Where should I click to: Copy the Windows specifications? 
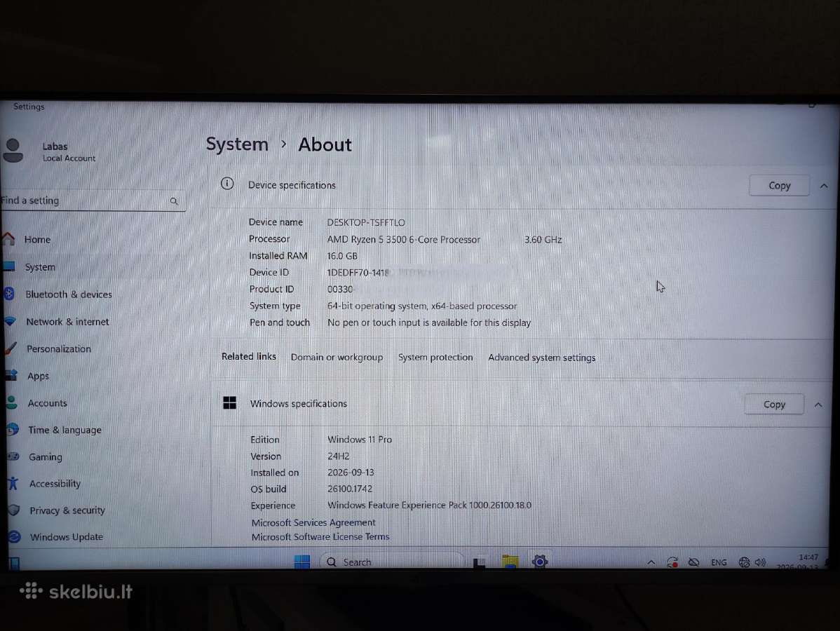pos(774,405)
